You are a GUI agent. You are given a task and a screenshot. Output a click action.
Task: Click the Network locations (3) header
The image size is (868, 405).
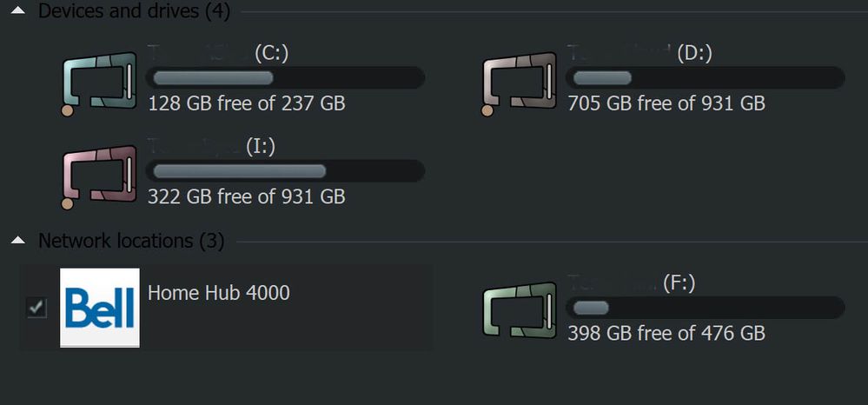click(x=130, y=241)
